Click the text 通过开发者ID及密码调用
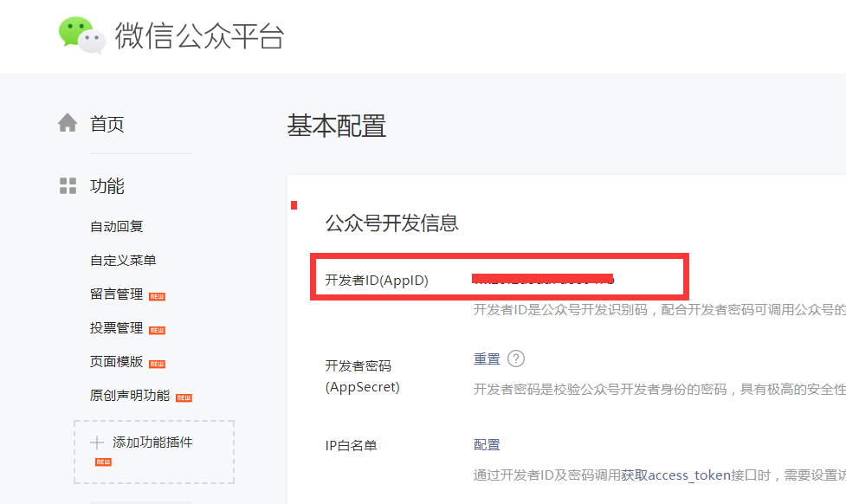 (546, 475)
